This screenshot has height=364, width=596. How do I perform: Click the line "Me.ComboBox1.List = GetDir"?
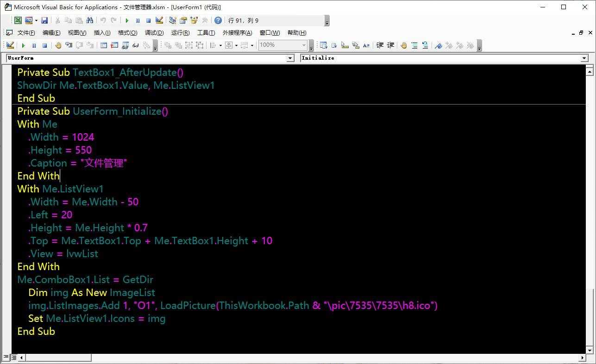click(x=85, y=279)
